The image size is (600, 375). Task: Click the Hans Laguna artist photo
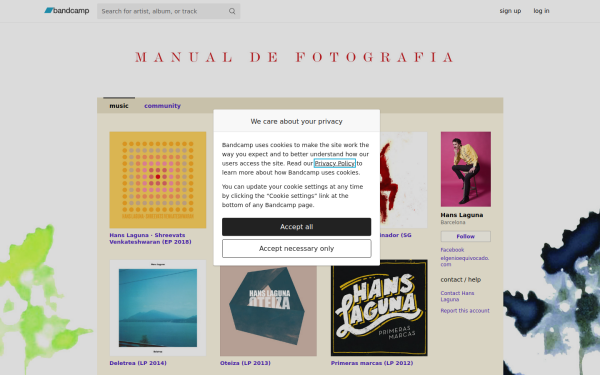(x=466, y=169)
